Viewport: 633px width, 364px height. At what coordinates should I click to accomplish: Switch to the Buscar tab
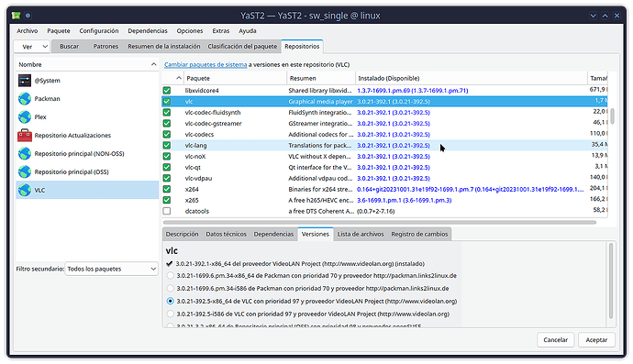point(70,47)
